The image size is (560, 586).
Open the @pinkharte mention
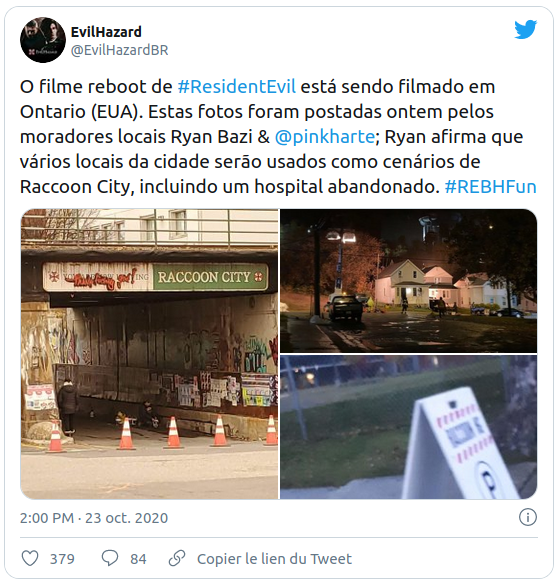point(324,137)
